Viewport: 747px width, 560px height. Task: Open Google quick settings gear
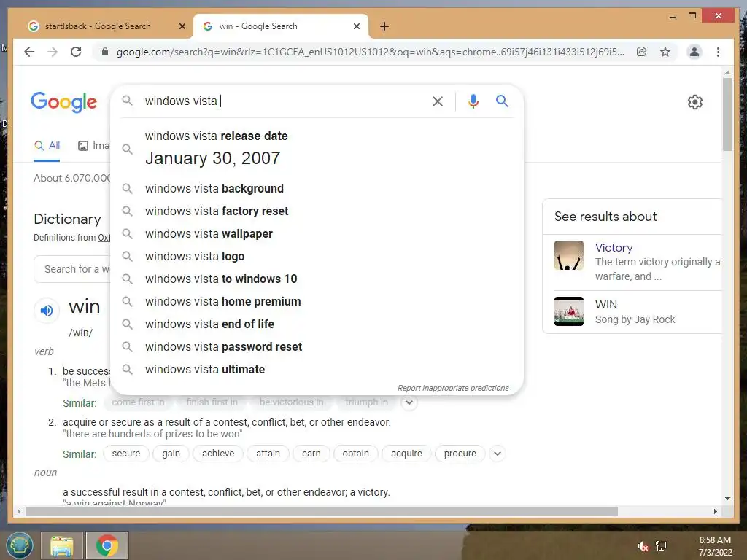pyautogui.click(x=695, y=102)
